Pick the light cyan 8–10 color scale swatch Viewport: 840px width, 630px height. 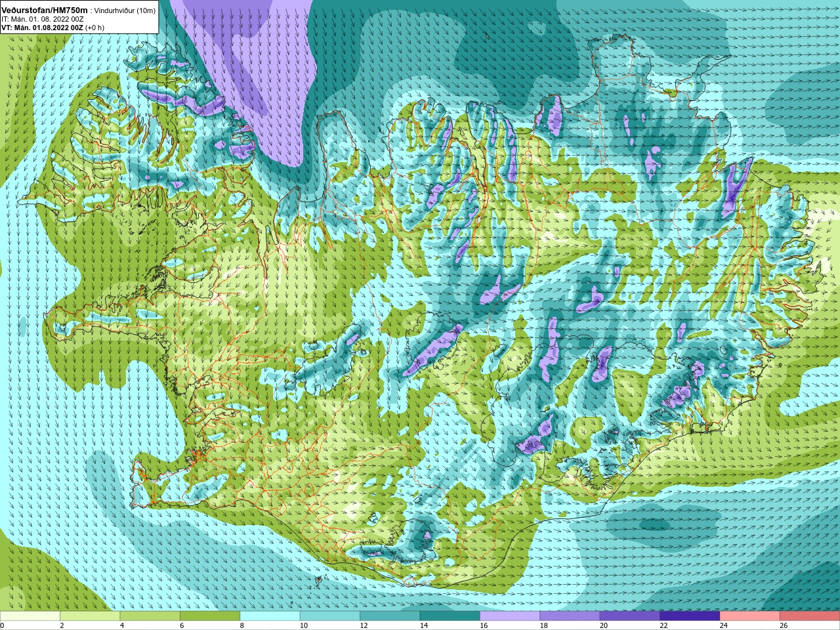point(270,616)
